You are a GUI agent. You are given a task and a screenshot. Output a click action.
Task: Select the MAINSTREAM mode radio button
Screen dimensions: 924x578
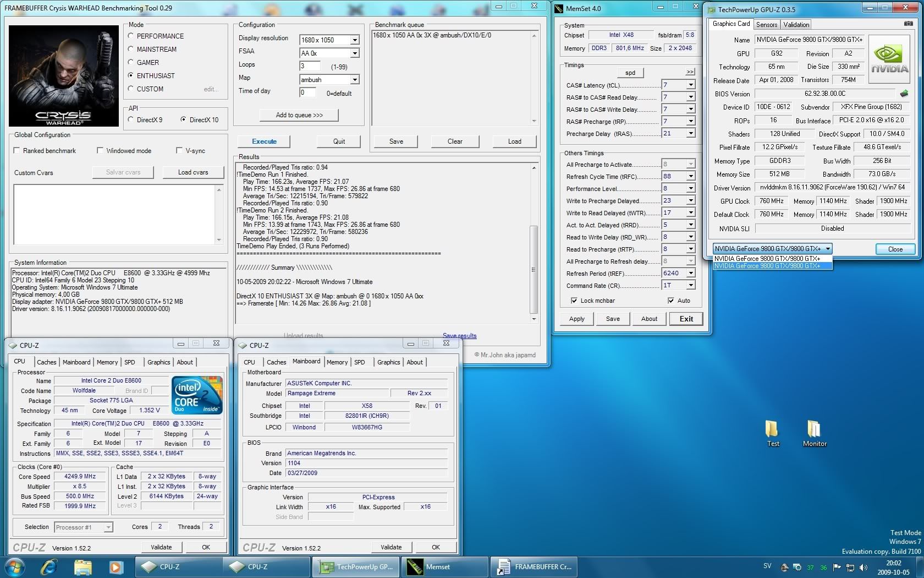coord(131,49)
